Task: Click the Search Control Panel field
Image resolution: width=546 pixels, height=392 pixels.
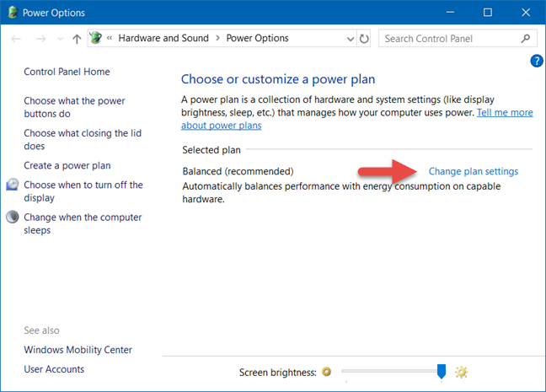Action: (x=457, y=38)
